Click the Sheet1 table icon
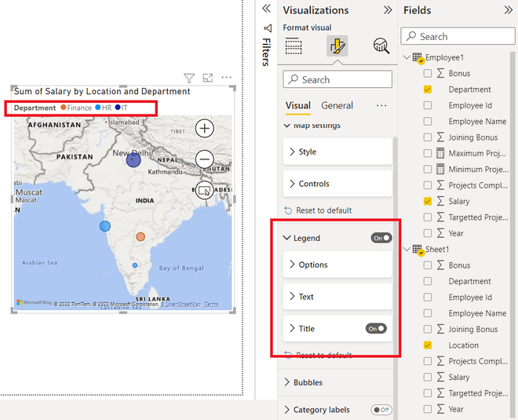 418,250
